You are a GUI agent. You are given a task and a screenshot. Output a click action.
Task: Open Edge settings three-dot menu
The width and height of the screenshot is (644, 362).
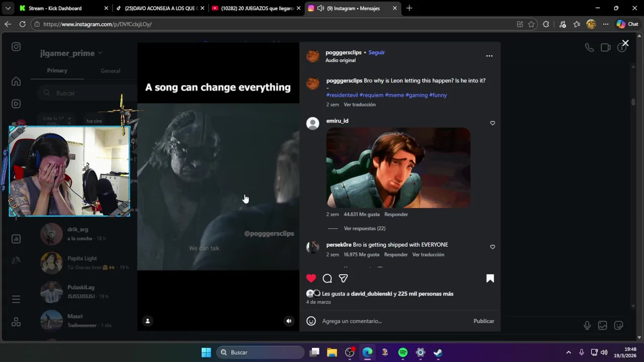tap(606, 24)
